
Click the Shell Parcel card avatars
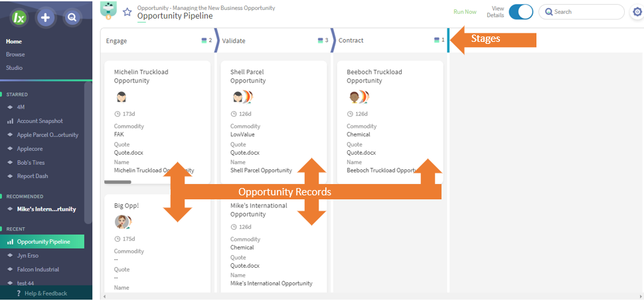(x=242, y=97)
